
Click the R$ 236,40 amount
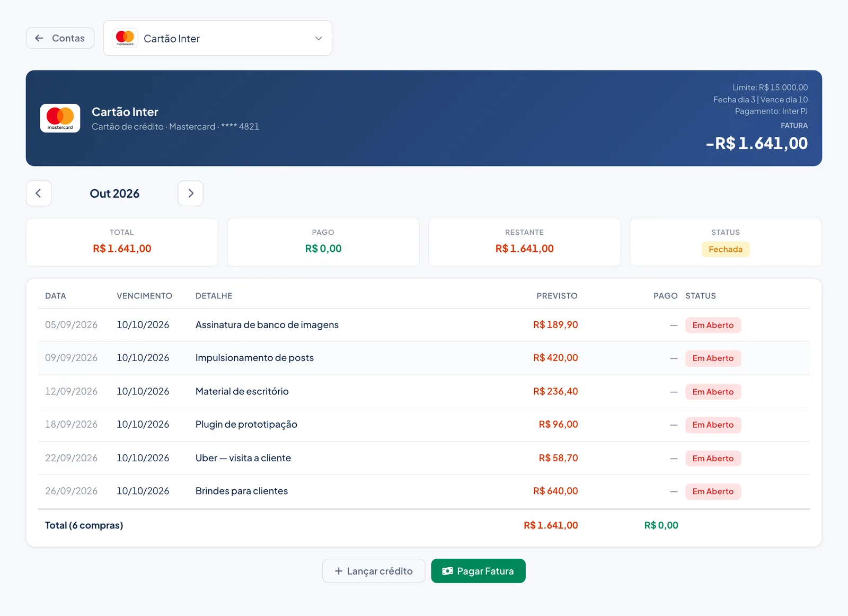(x=555, y=391)
